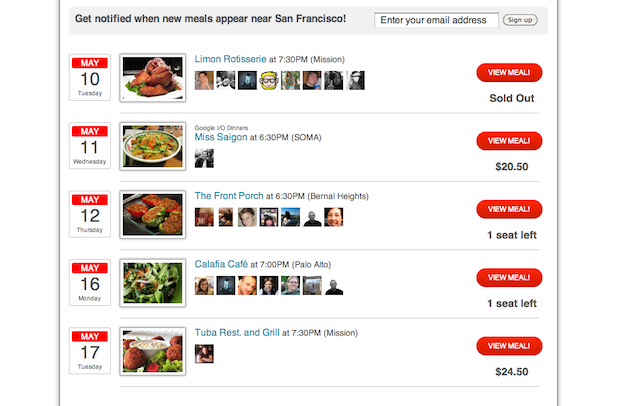Open the Calafia Café meal link
Viewport: 620px width, 406px height.
tap(221, 264)
